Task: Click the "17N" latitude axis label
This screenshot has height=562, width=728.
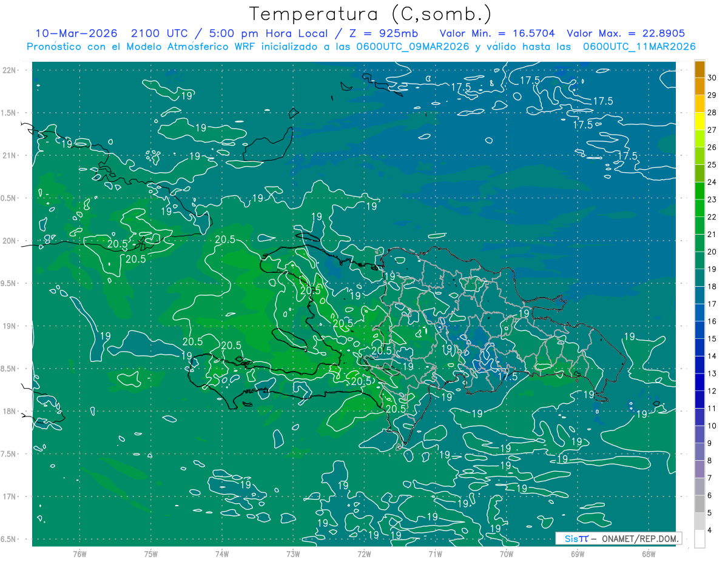Action: point(10,497)
